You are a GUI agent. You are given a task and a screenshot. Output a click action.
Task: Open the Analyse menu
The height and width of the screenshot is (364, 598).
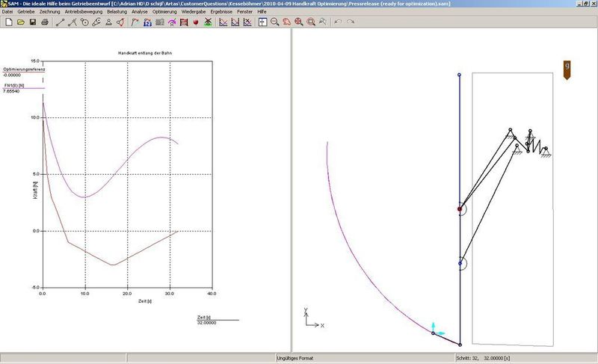(x=139, y=13)
